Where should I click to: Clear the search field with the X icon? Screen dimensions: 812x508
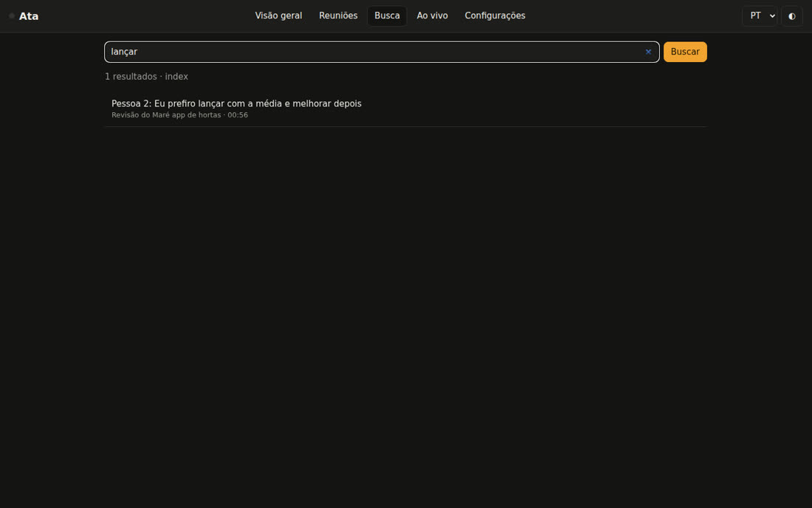click(x=648, y=52)
